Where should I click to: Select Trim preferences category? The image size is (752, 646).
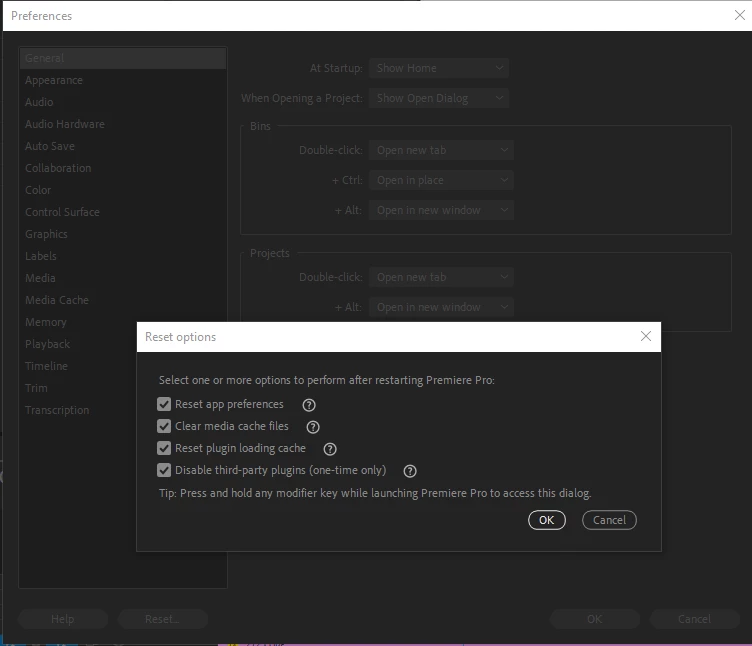(78, 388)
